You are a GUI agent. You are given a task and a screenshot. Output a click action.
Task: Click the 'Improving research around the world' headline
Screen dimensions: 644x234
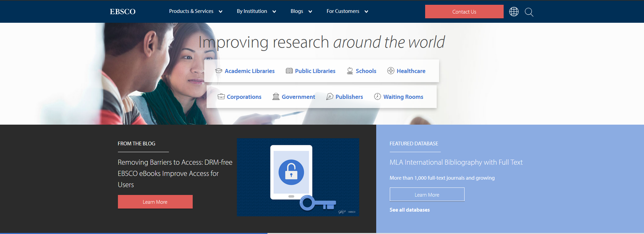[321, 42]
